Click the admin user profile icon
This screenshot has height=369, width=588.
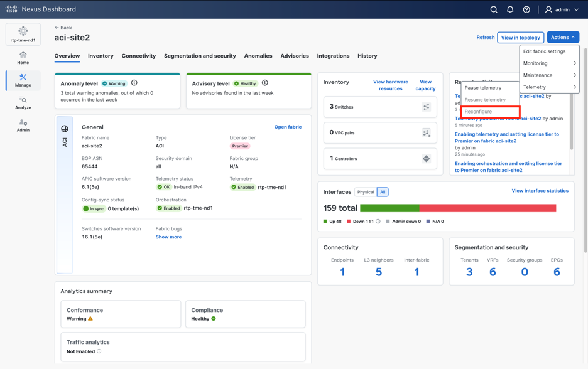click(548, 9)
